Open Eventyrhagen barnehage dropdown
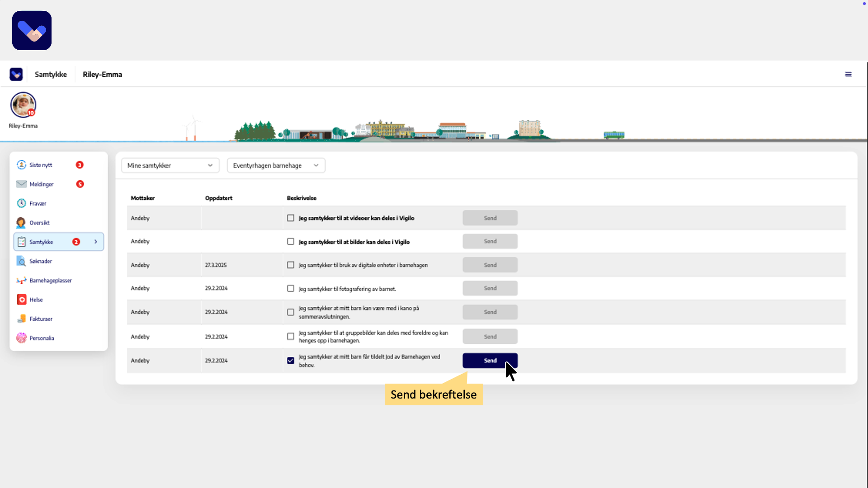The height and width of the screenshot is (488, 868). [x=276, y=165]
